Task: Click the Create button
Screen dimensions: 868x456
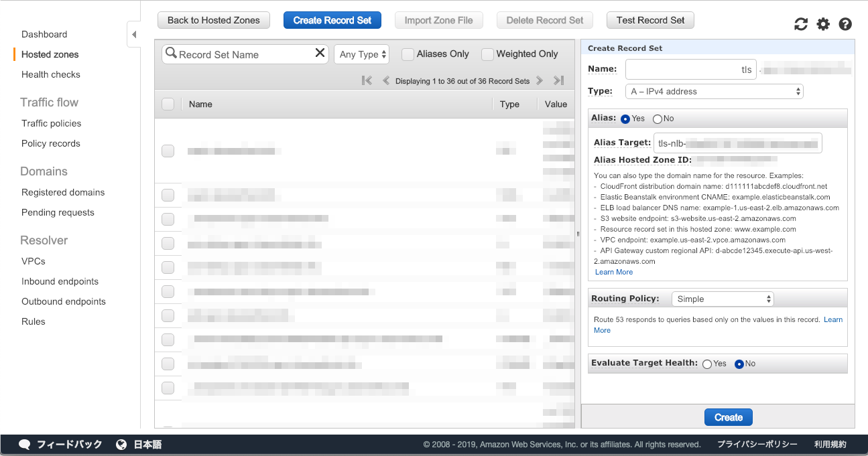Action: coord(728,417)
